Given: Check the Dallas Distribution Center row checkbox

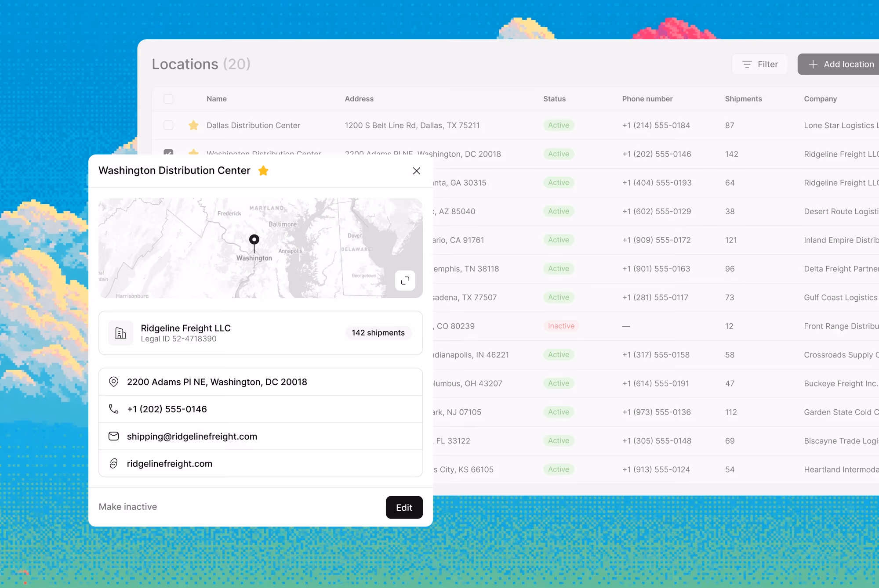Looking at the screenshot, I should [168, 125].
